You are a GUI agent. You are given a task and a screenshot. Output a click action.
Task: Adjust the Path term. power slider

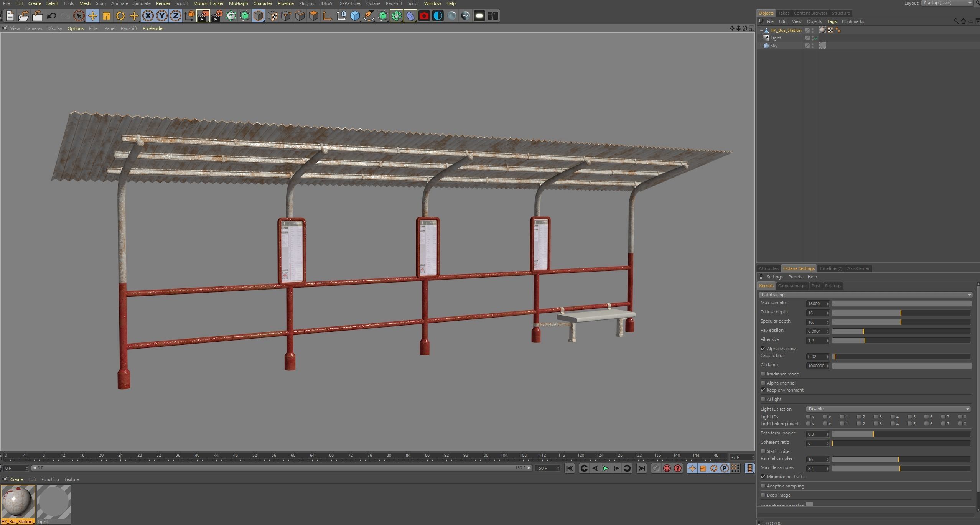[901, 434]
